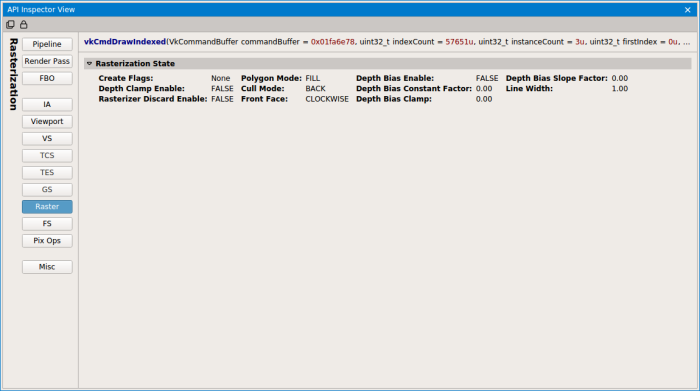Collapse the Rasterization State section
The image size is (700, 391).
(x=89, y=64)
